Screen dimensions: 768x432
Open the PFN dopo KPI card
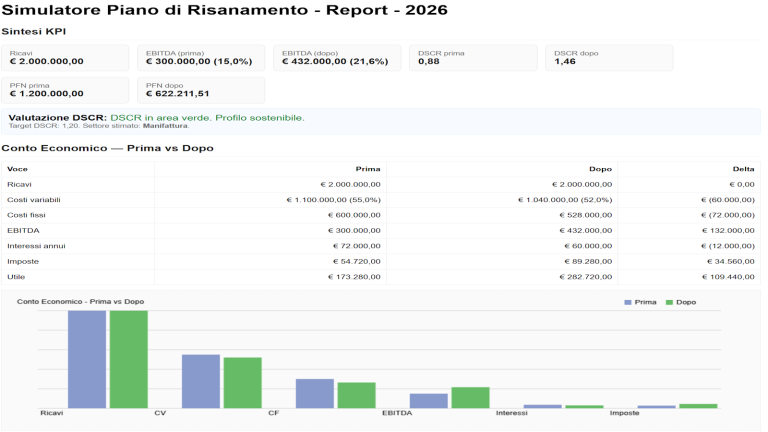click(x=202, y=90)
